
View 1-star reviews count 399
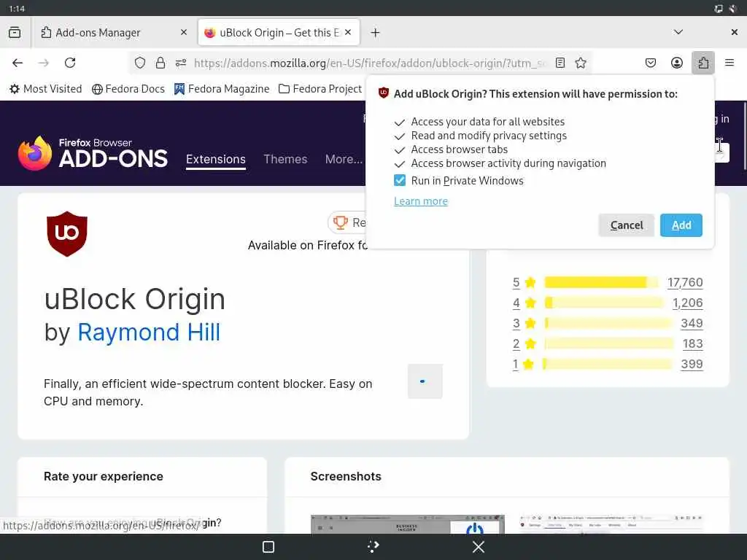point(692,365)
